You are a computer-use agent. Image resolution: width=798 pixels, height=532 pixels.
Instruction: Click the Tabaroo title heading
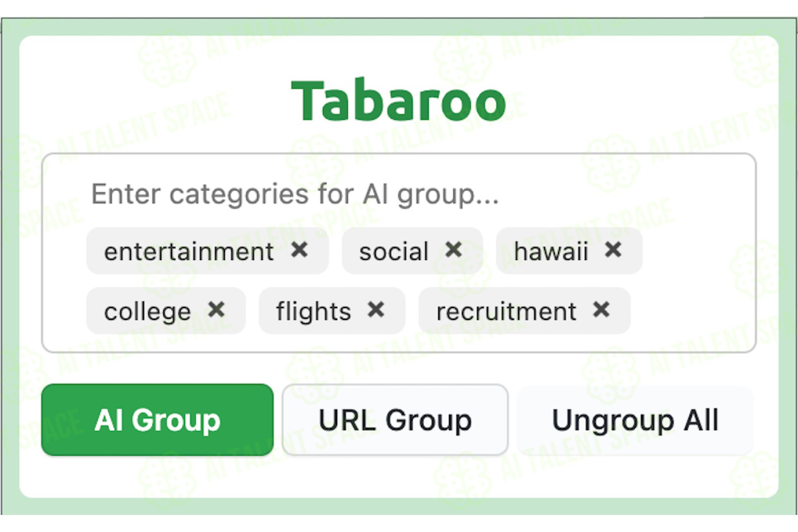click(x=399, y=101)
